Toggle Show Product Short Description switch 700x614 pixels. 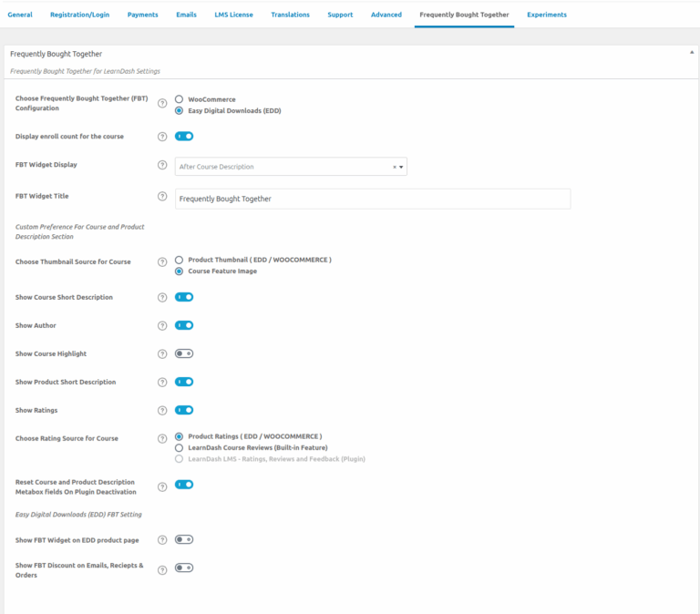[184, 382]
